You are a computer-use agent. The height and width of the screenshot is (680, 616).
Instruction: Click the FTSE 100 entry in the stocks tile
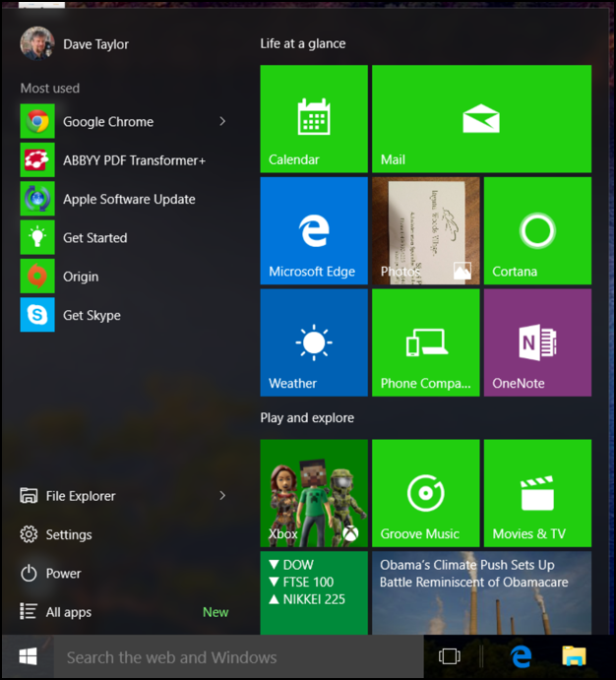301,582
